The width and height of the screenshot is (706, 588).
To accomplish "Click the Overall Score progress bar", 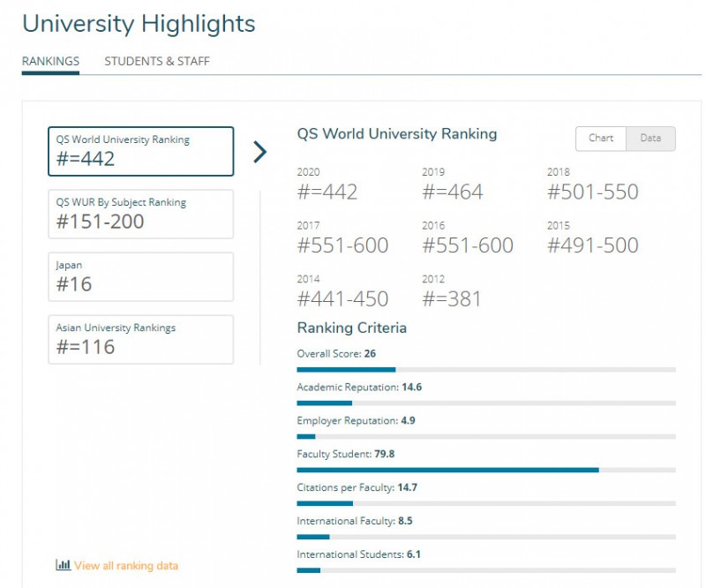I will point(485,369).
